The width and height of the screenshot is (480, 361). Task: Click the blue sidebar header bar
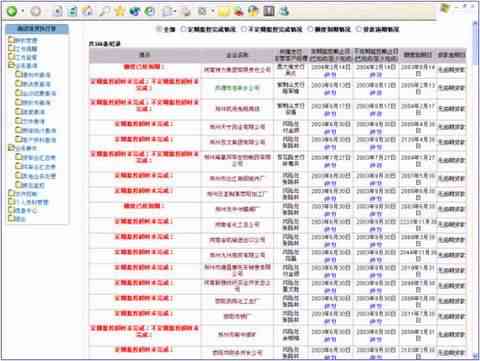[x=37, y=29]
